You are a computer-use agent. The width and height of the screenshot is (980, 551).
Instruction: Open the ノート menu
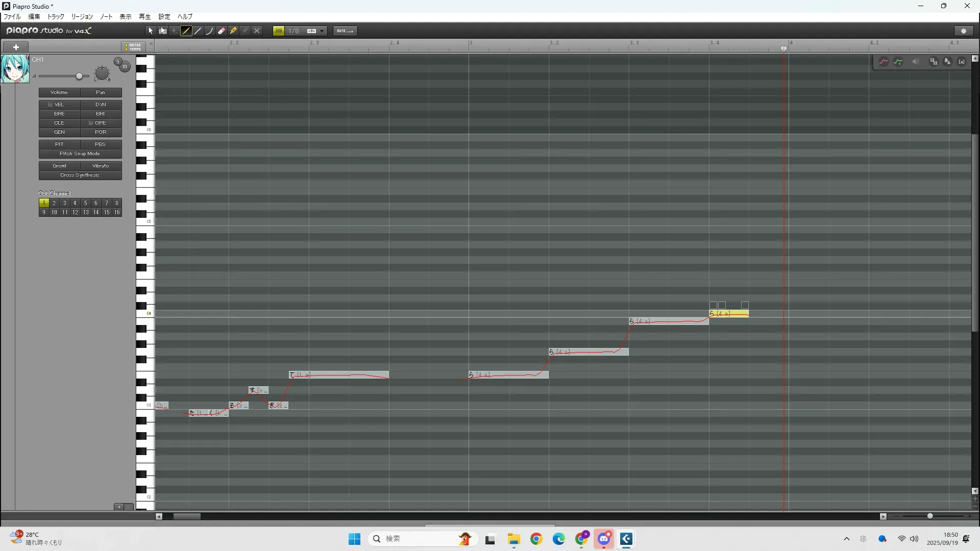[106, 17]
